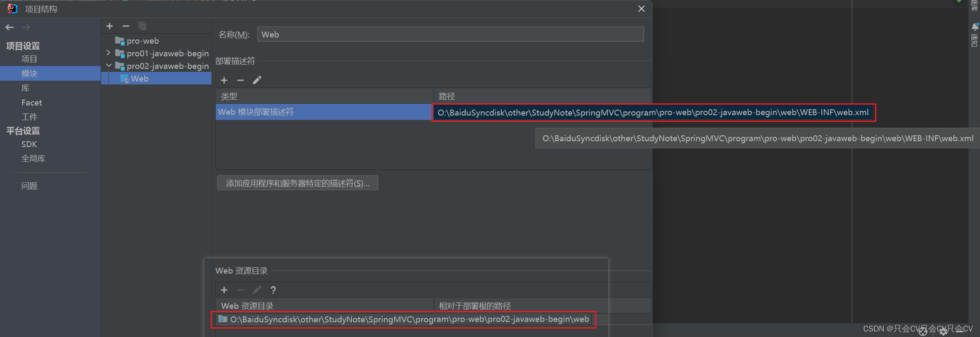The width and height of the screenshot is (980, 337).
Task: Open the 问题 section
Action: 29,186
